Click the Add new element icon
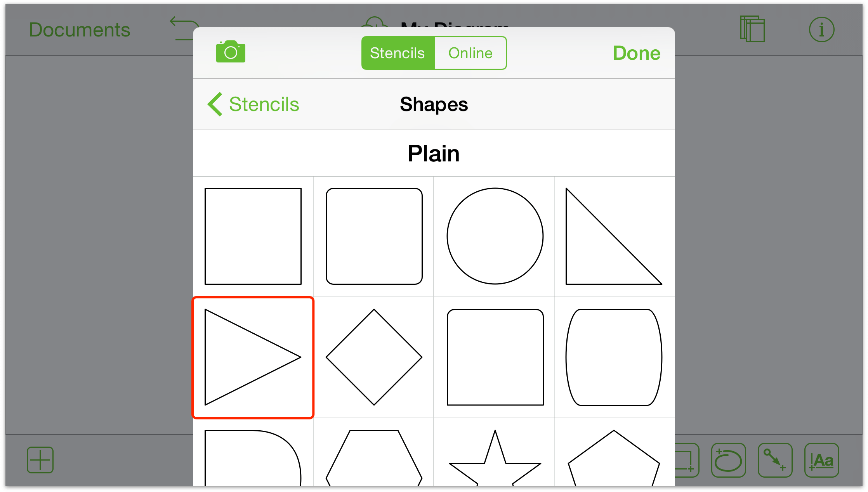 (x=39, y=459)
